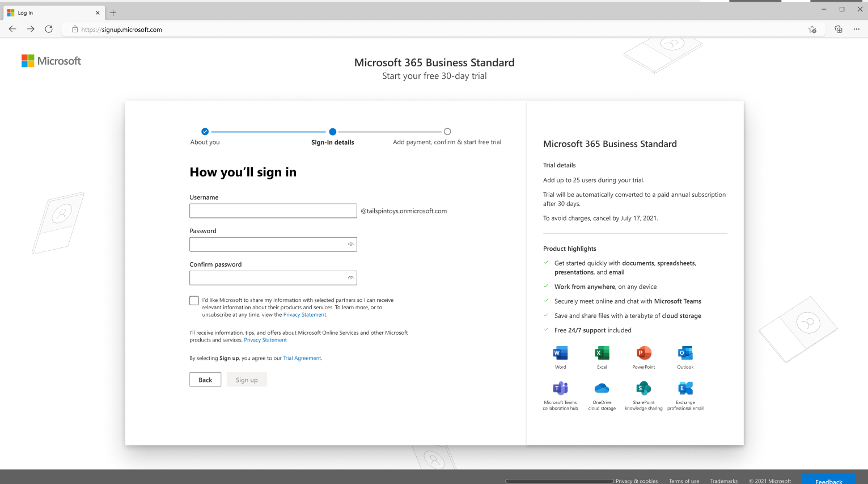Viewport: 868px width, 484px height.
Task: Open Privacy Statement link under offers text
Action: [265, 340]
